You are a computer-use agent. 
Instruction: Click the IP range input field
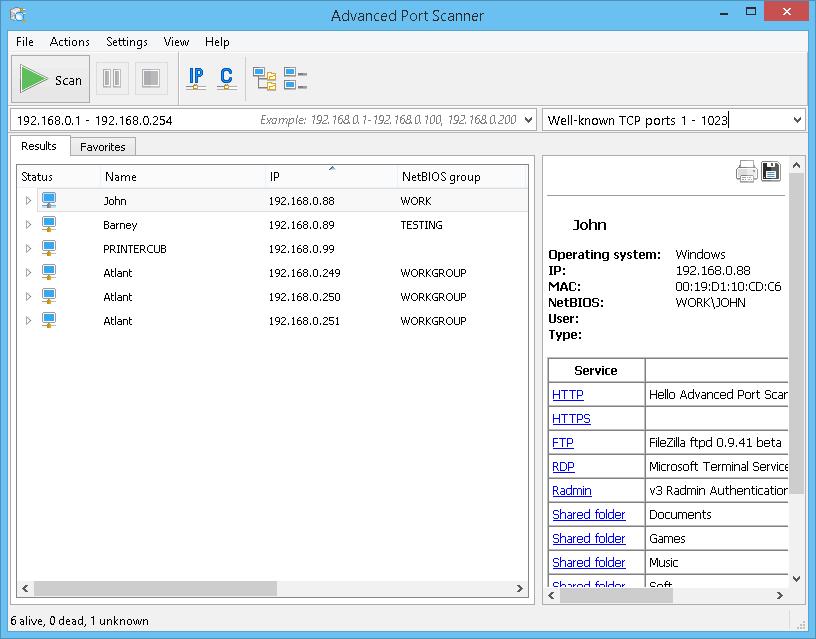pos(130,120)
